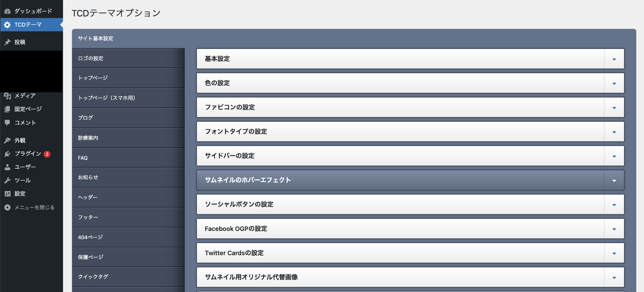
Task: Click the Comments speech bubble icon
Action: coord(7,123)
